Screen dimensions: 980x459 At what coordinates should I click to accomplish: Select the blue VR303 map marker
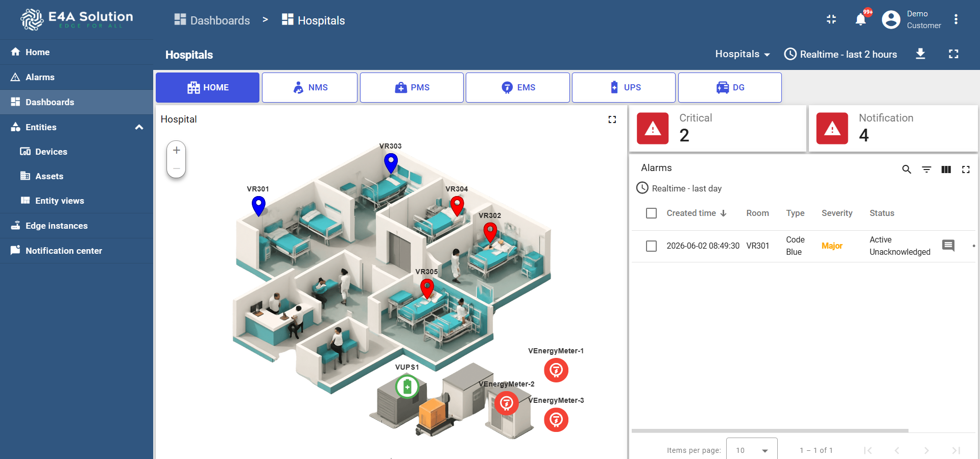(x=391, y=163)
